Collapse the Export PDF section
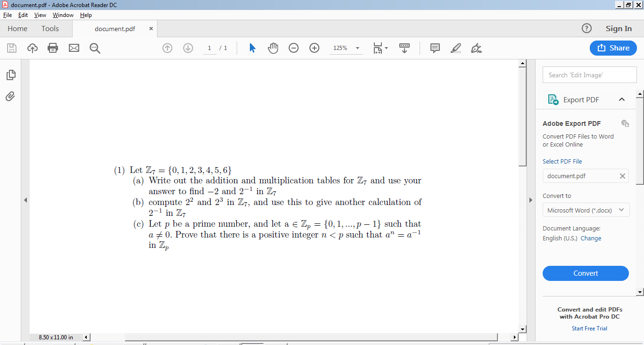 click(622, 99)
